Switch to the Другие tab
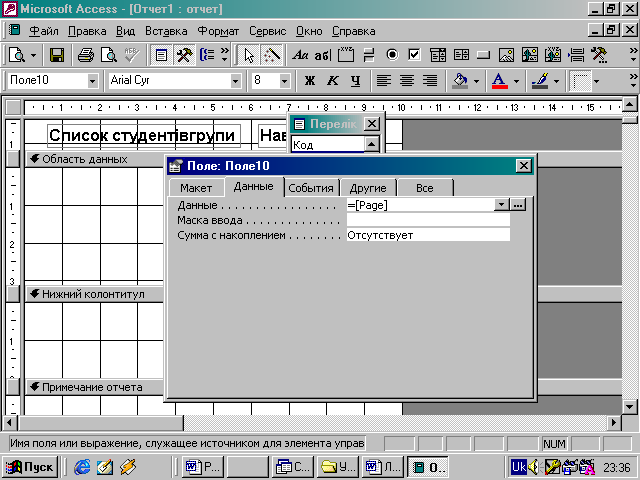 pyautogui.click(x=368, y=188)
